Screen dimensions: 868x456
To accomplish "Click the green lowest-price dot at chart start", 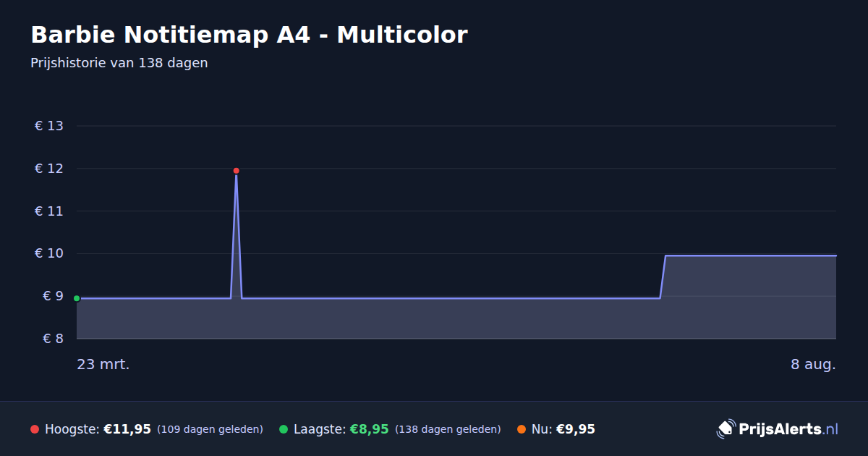I will coord(77,298).
